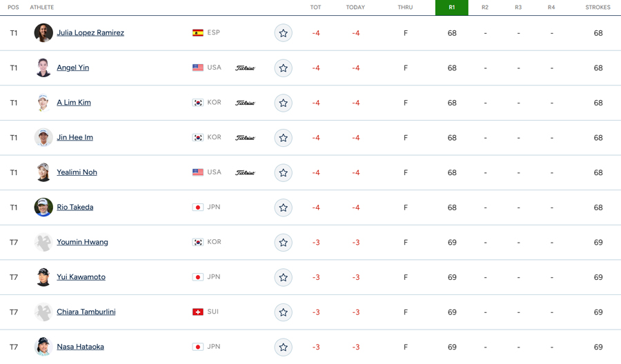This screenshot has height=364, width=621.
Task: Open the Rio Takeda player link
Action: point(75,208)
